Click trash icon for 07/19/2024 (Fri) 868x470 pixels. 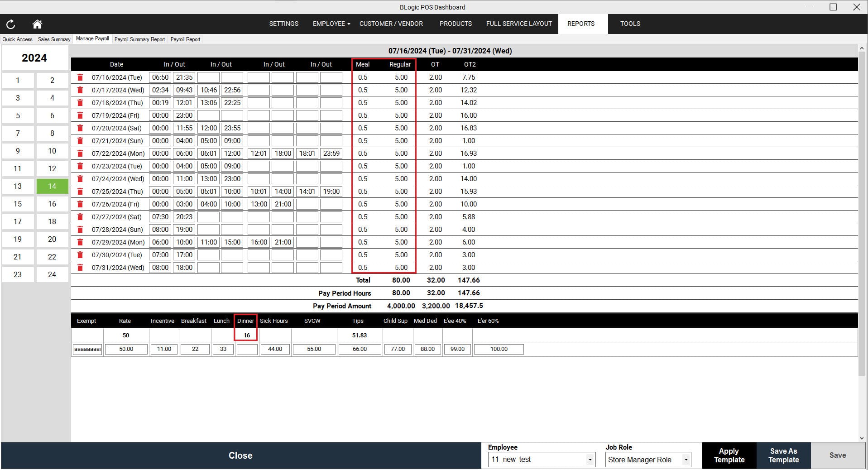click(80, 115)
